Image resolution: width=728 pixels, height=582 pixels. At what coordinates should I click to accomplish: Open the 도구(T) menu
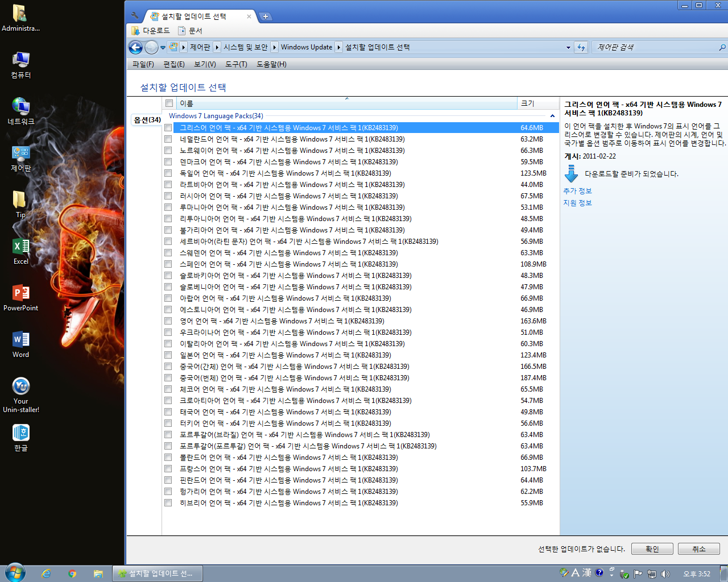tap(236, 64)
